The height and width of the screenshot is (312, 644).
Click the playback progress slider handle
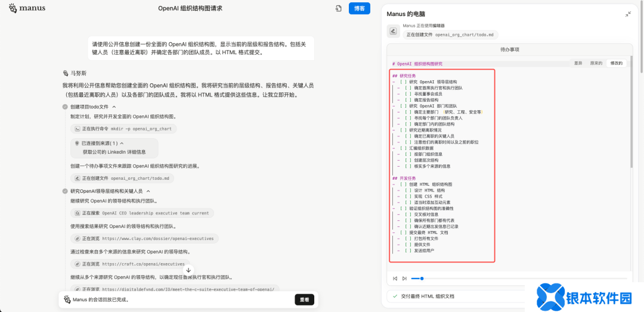click(422, 278)
